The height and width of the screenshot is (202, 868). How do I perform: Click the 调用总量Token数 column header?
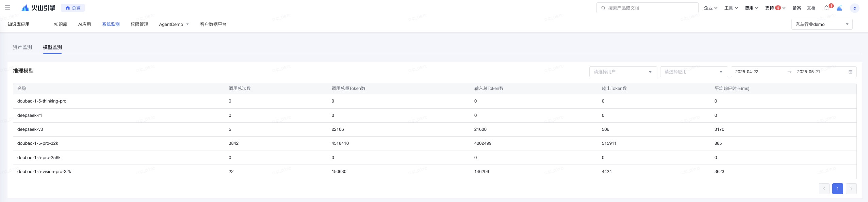point(348,89)
